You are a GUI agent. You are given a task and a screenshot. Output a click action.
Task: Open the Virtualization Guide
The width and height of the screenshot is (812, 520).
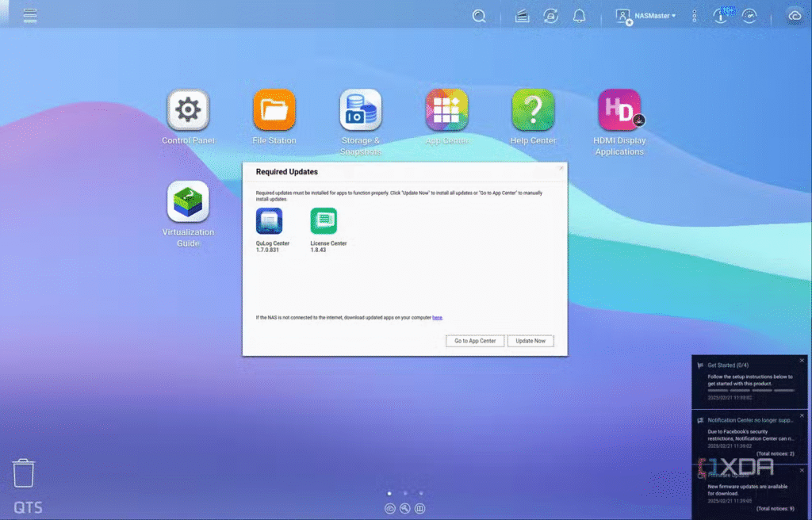[x=188, y=202]
